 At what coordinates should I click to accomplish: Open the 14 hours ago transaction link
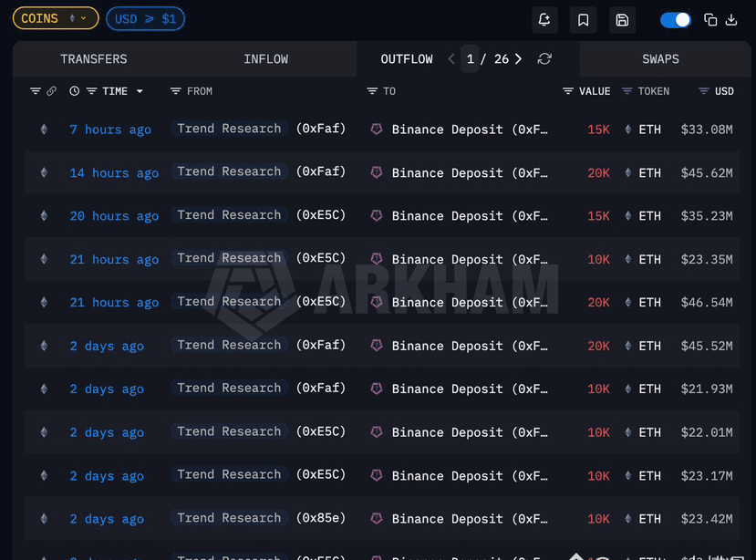point(114,172)
